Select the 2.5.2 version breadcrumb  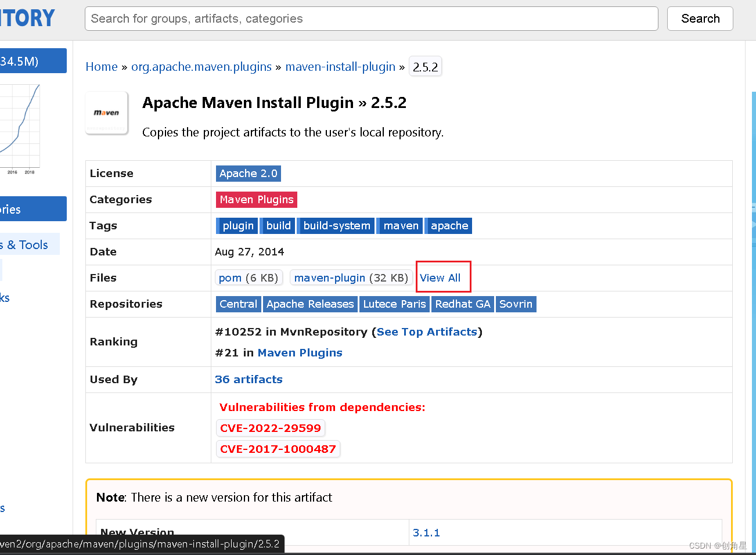pyautogui.click(x=426, y=66)
